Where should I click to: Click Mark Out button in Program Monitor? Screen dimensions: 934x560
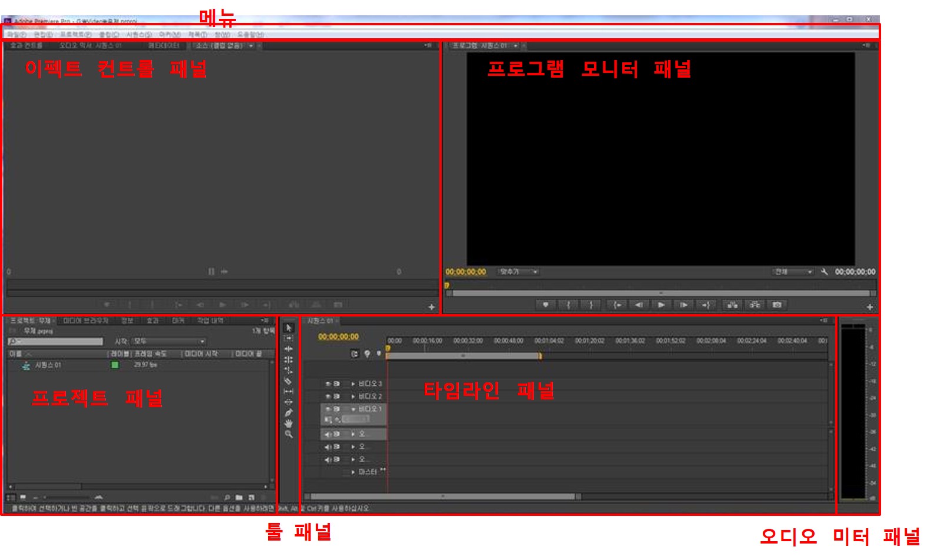(591, 305)
